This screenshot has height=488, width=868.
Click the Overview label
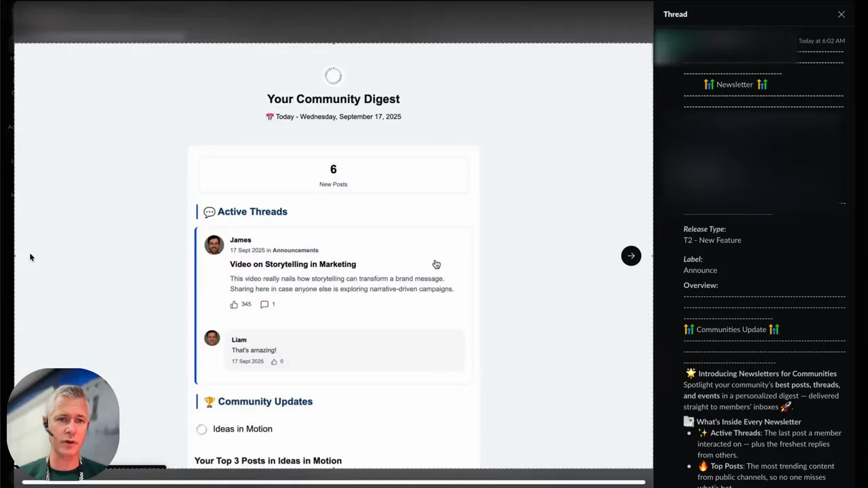pyautogui.click(x=701, y=285)
